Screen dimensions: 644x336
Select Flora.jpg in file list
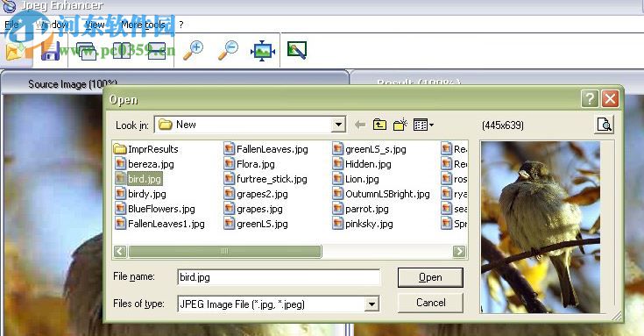click(250, 164)
